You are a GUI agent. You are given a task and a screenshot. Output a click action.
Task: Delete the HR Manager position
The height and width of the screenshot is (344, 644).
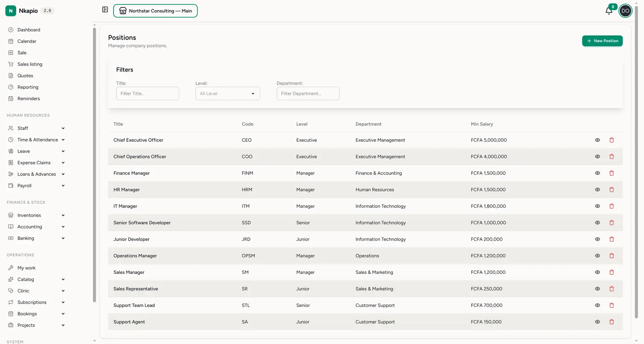coord(611,190)
